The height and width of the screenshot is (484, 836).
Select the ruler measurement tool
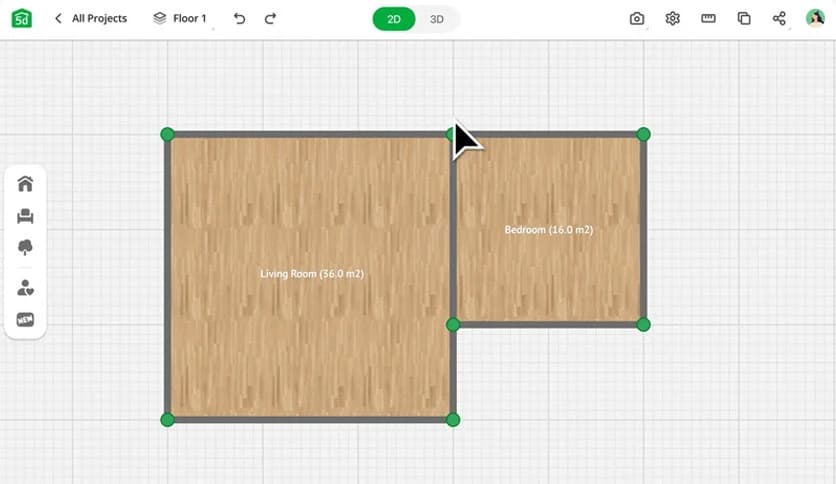pyautogui.click(x=708, y=19)
